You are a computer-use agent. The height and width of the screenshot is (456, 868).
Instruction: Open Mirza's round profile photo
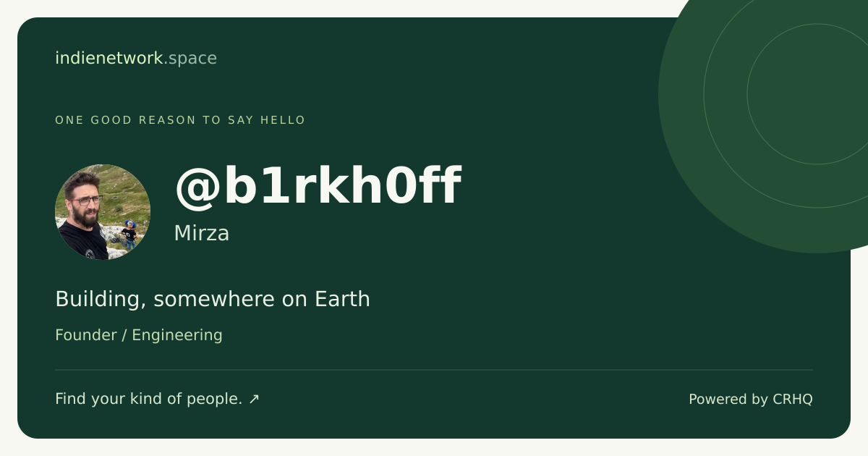click(103, 212)
